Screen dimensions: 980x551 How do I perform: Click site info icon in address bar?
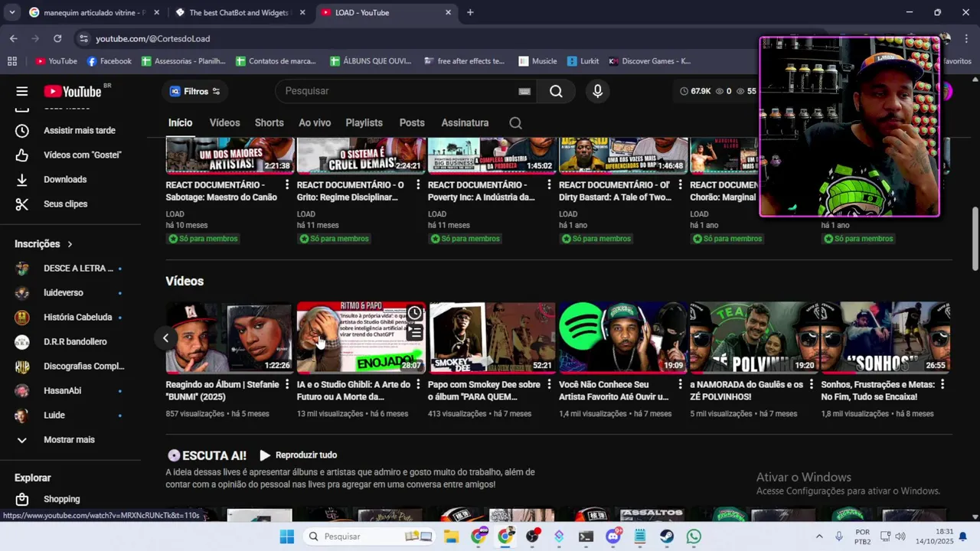[x=84, y=38]
